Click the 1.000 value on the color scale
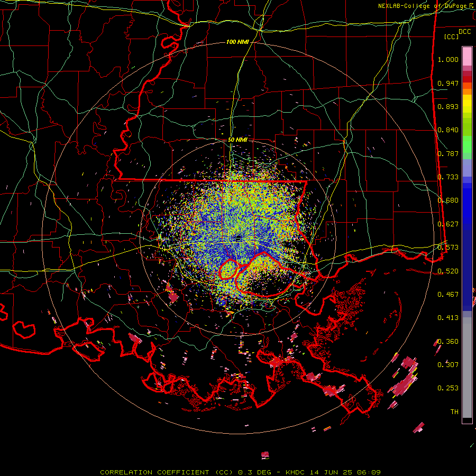476x476 pixels. point(448,59)
